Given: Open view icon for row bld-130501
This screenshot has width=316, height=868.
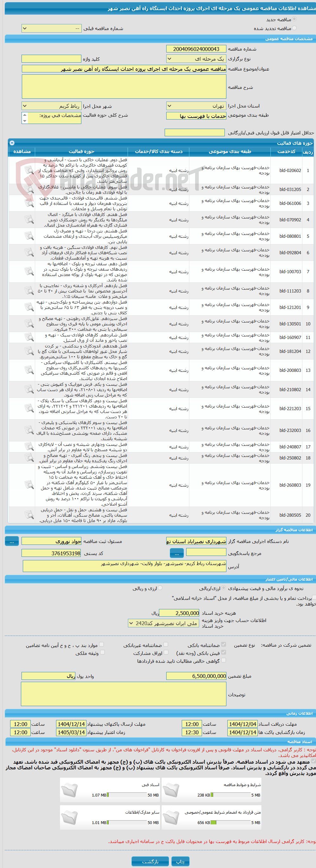Looking at the screenshot, I should (x=29, y=324).
